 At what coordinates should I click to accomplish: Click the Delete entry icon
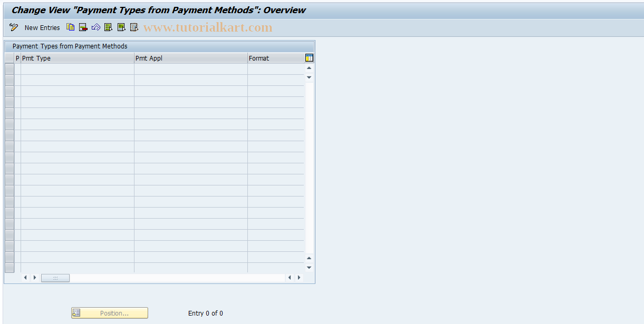coord(83,27)
